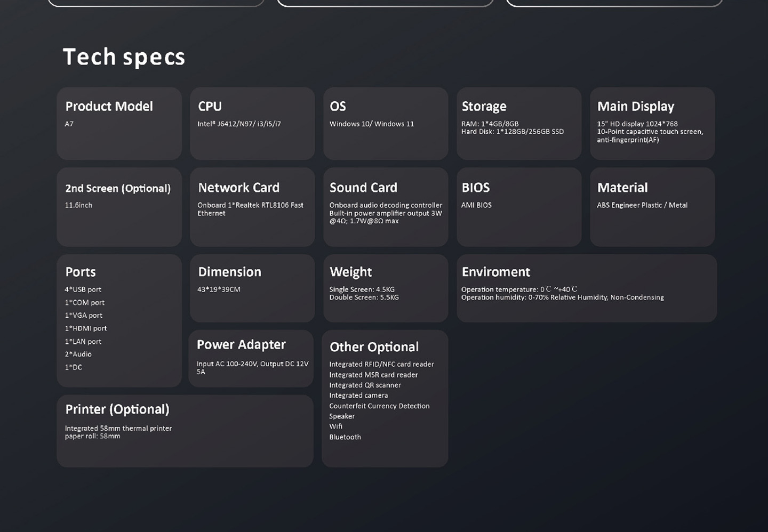Screen dimensions: 768x532
Task: Click the Sound Card heading
Action: 363,188
